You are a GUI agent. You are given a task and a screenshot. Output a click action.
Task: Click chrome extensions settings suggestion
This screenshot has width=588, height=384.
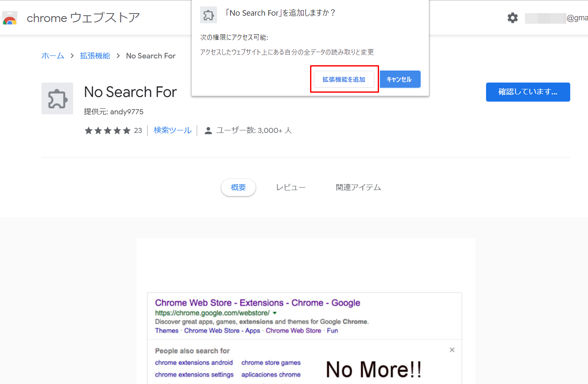[x=194, y=375]
